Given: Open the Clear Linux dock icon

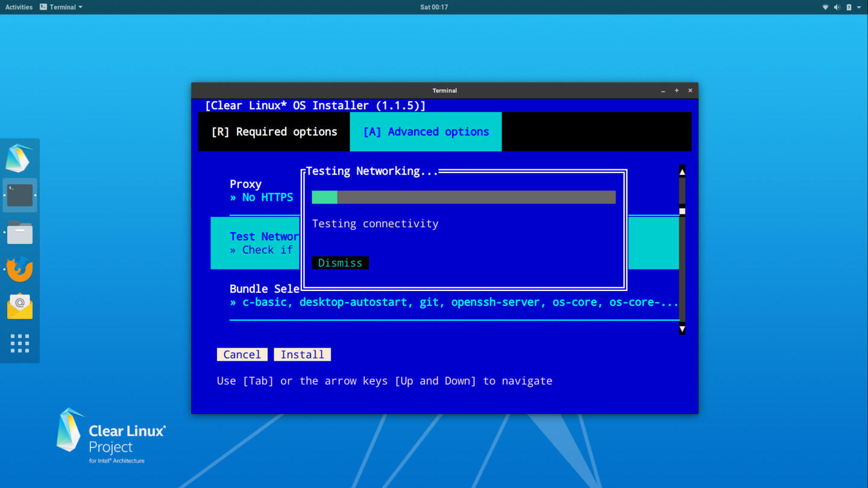Looking at the screenshot, I should pyautogui.click(x=19, y=158).
